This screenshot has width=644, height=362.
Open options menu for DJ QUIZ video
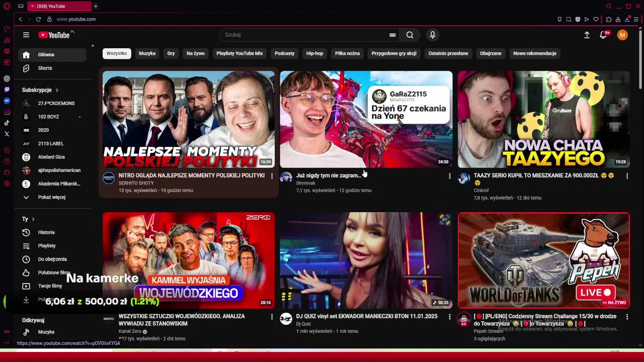click(449, 317)
